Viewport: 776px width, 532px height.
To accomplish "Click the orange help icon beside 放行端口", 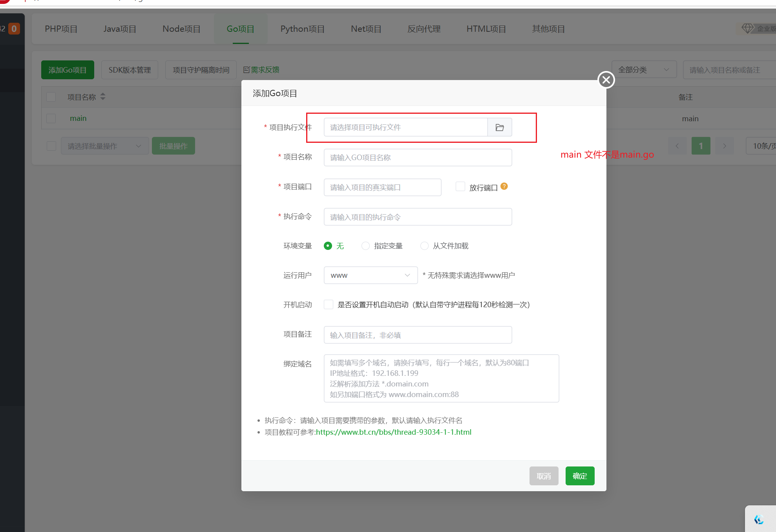I will click(x=504, y=186).
